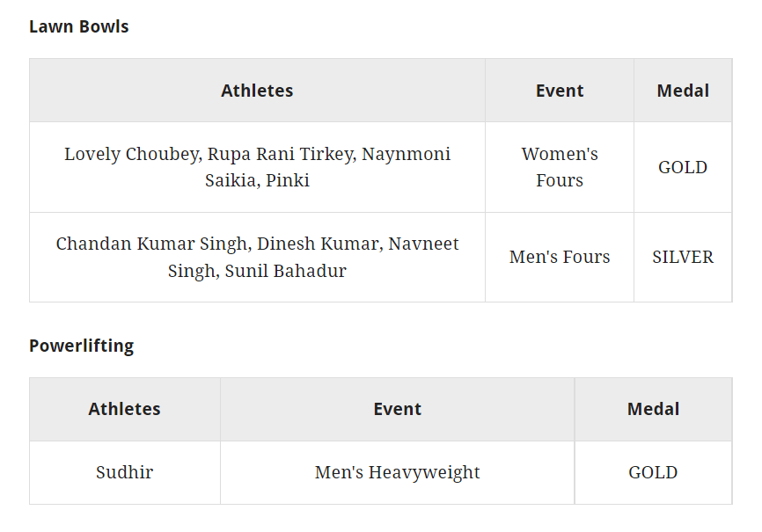Click the name Sunil Bahadur in the table
The image size is (762, 532).
(286, 271)
